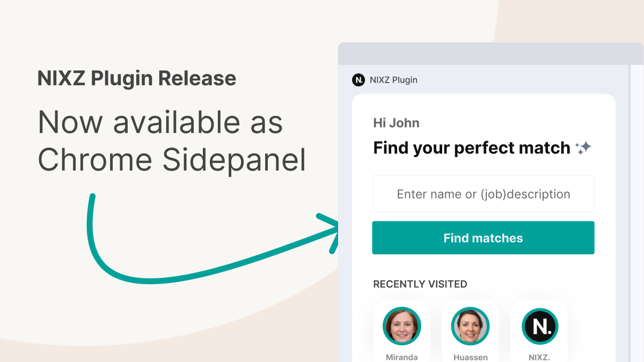This screenshot has height=362, width=644.
Task: Click the Find your perfect match heading
Action: click(472, 147)
